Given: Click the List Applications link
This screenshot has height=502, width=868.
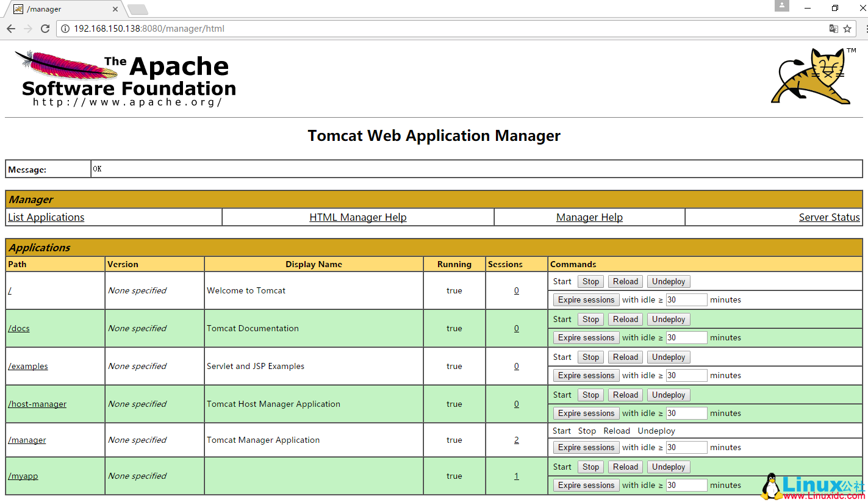Looking at the screenshot, I should point(46,217).
